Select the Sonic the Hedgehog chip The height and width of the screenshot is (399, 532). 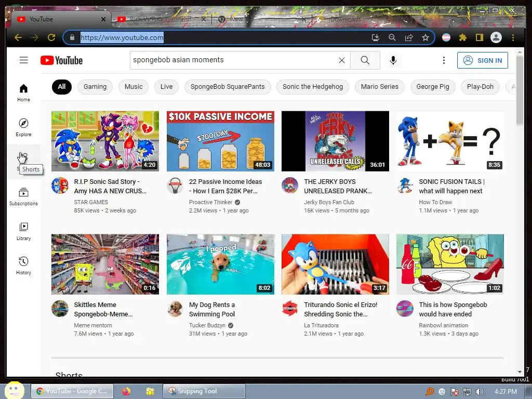coord(312,87)
